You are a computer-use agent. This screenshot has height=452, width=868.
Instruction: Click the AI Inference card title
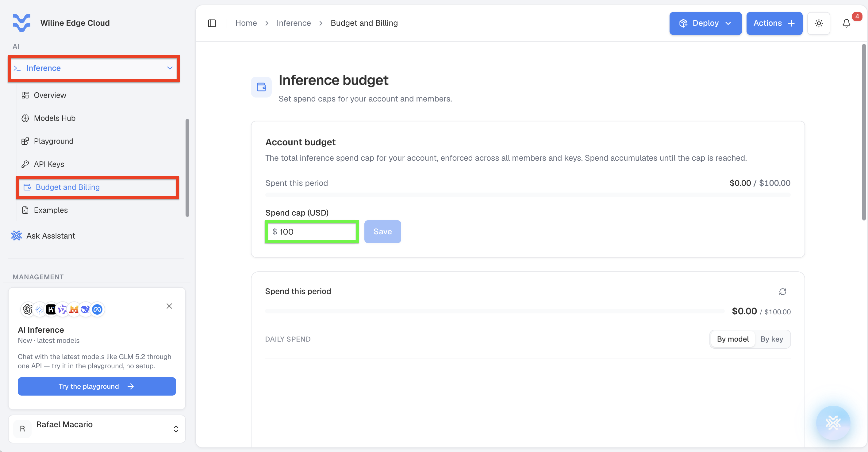point(41,330)
